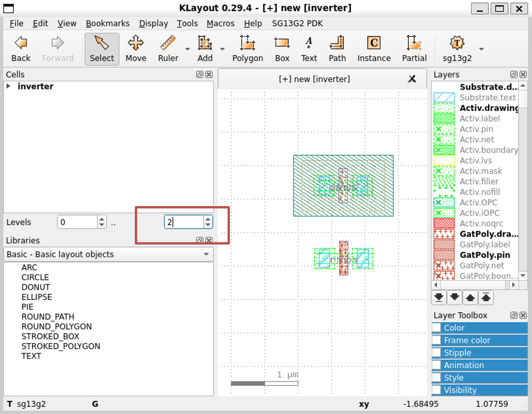
Task: Expand the inverter cell tree
Action: point(9,86)
